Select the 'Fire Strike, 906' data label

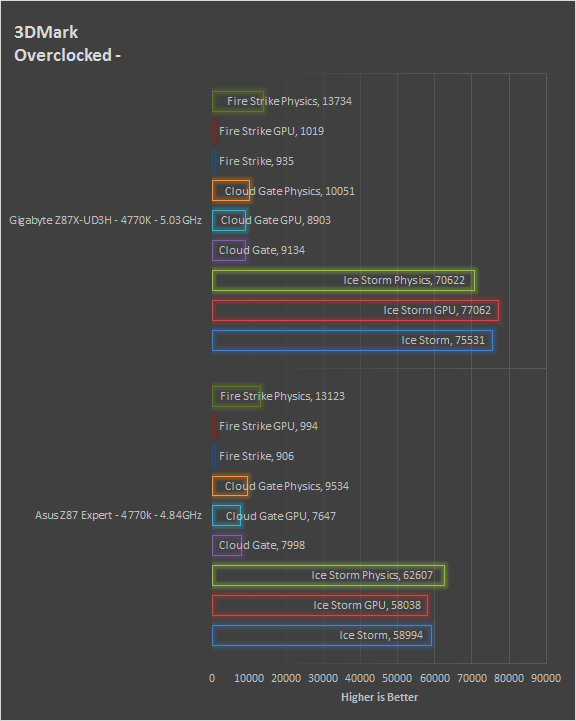(256, 456)
